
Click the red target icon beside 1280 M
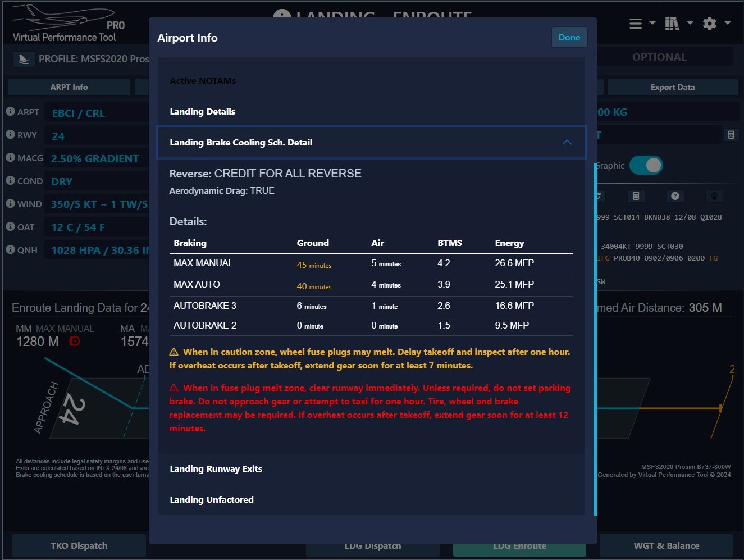click(x=74, y=341)
